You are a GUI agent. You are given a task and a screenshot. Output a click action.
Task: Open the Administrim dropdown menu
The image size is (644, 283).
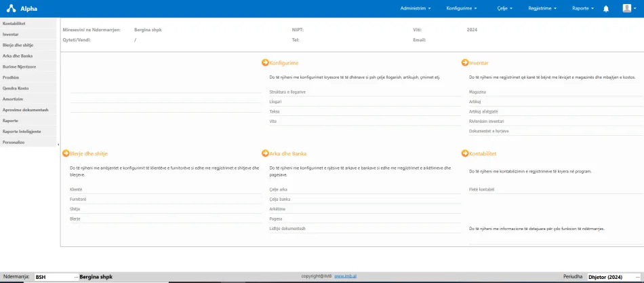click(416, 8)
